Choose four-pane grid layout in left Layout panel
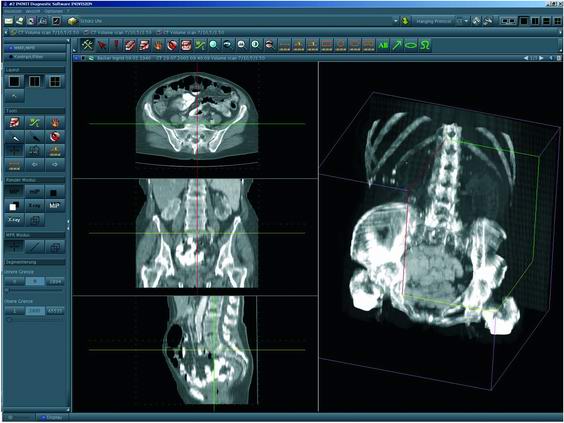564x423 pixels. (55, 81)
